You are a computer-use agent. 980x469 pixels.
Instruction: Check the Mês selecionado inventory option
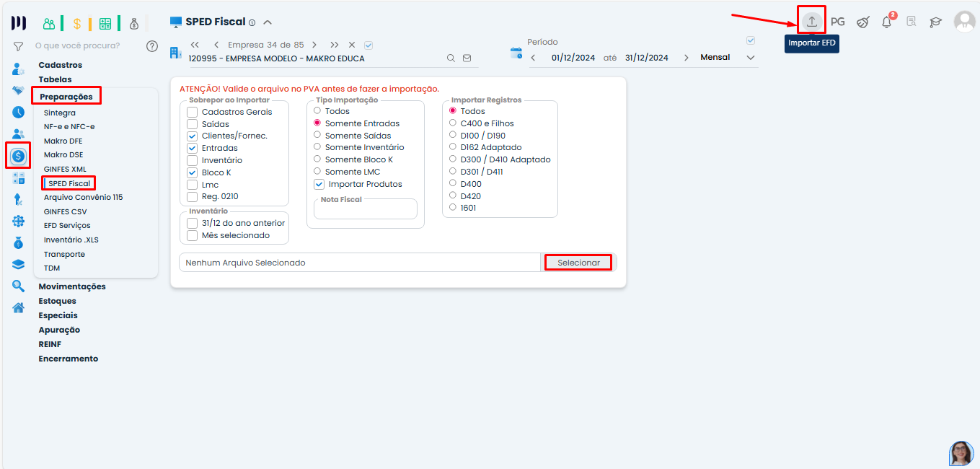(192, 235)
